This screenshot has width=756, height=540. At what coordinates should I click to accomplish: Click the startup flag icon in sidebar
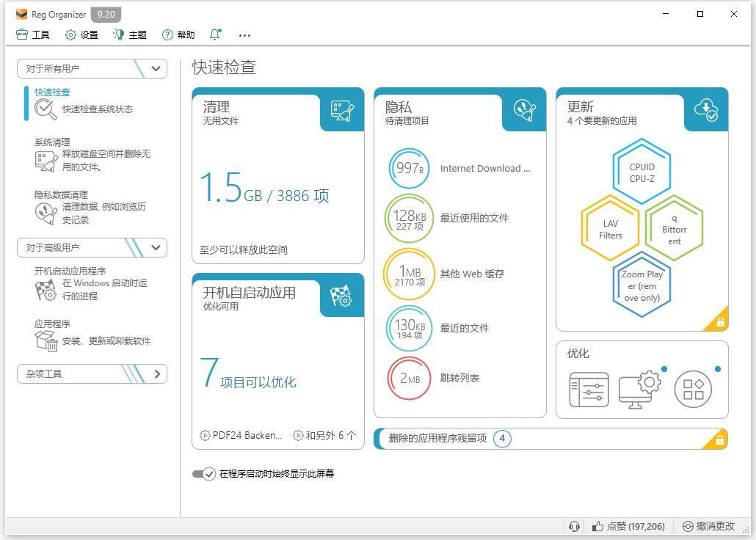[x=46, y=290]
